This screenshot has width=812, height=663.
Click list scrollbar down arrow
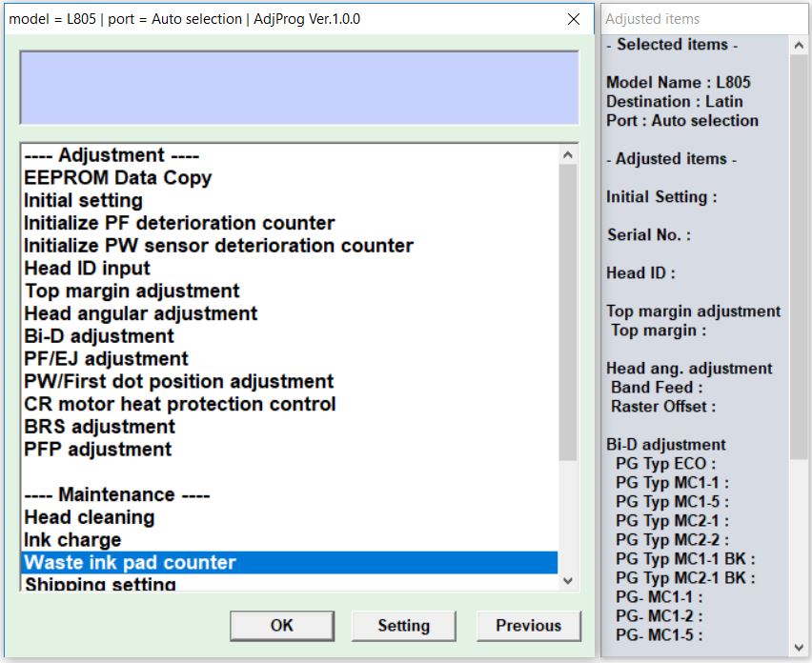click(x=568, y=581)
